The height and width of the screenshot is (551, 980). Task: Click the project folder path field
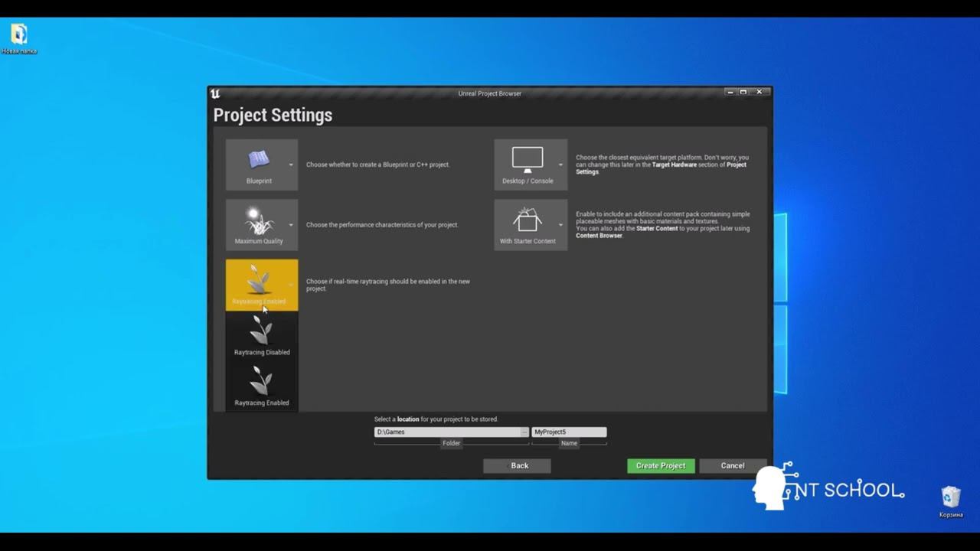tap(447, 432)
